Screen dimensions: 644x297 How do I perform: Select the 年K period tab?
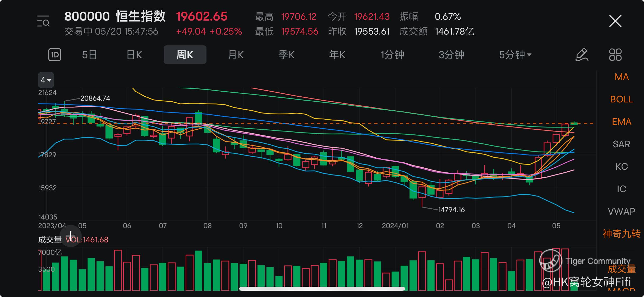(x=337, y=55)
